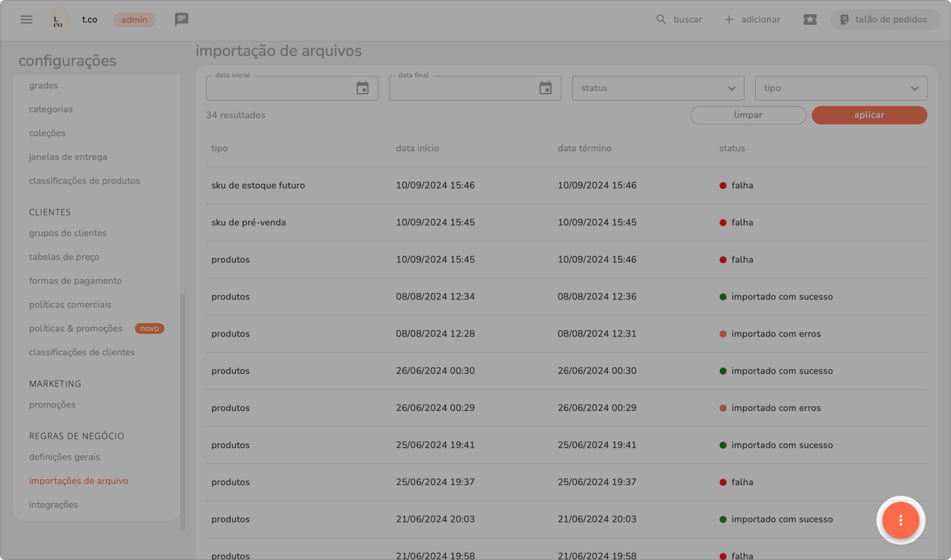
Task: Open the hamburger navigation menu
Action: 26,19
